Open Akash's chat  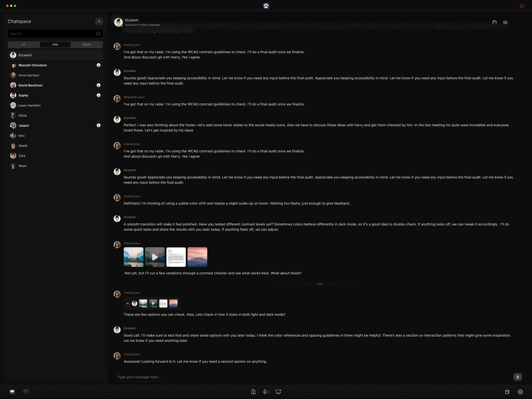55,146
